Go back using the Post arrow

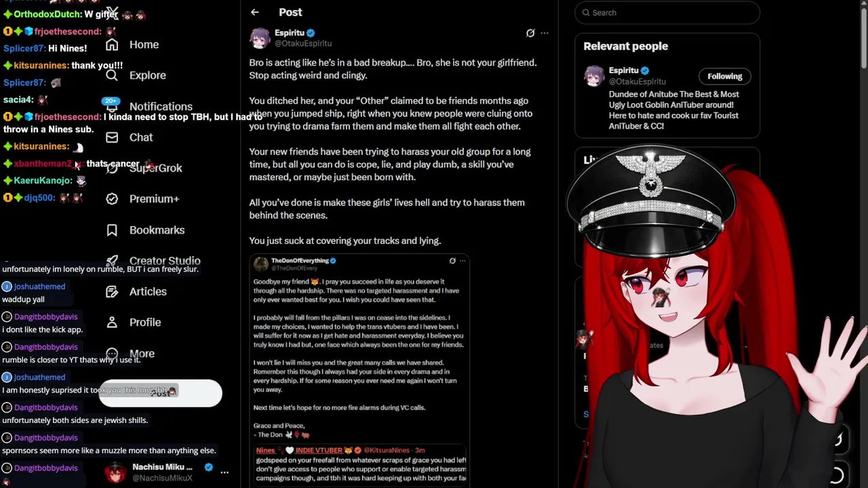(254, 12)
